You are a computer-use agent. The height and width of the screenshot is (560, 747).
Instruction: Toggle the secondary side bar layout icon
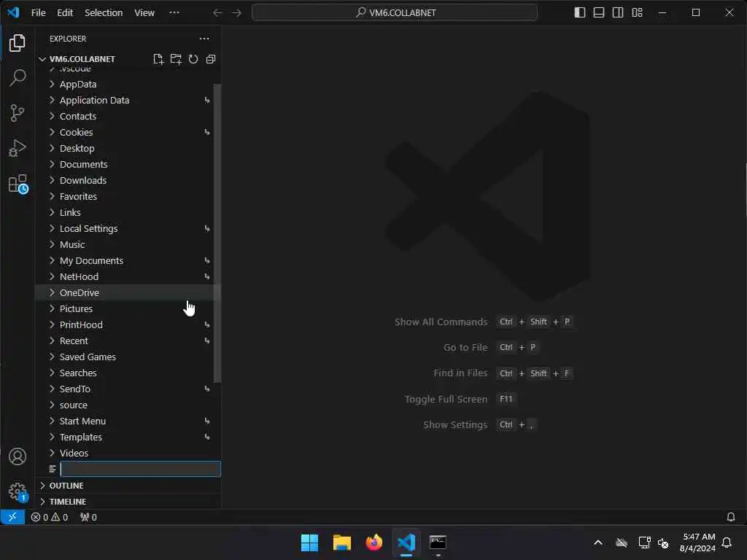pyautogui.click(x=617, y=12)
